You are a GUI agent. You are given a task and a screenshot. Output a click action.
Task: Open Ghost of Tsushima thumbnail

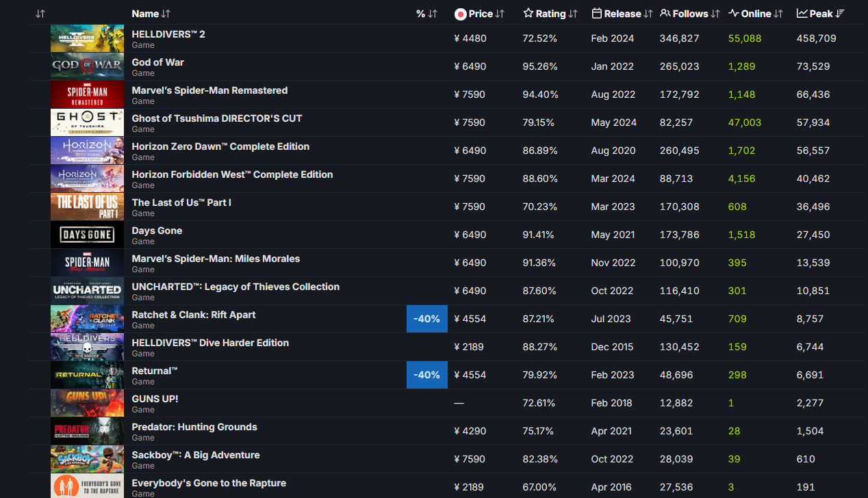[x=87, y=122]
